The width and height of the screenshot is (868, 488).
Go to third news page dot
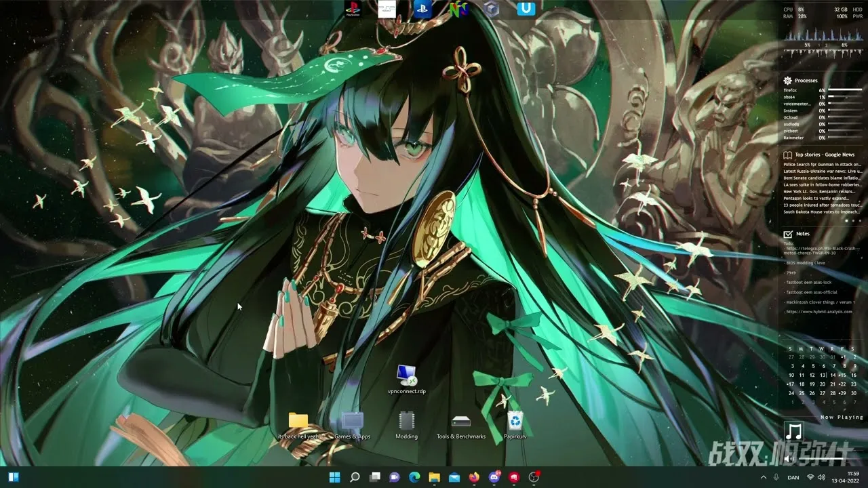pyautogui.click(x=860, y=220)
